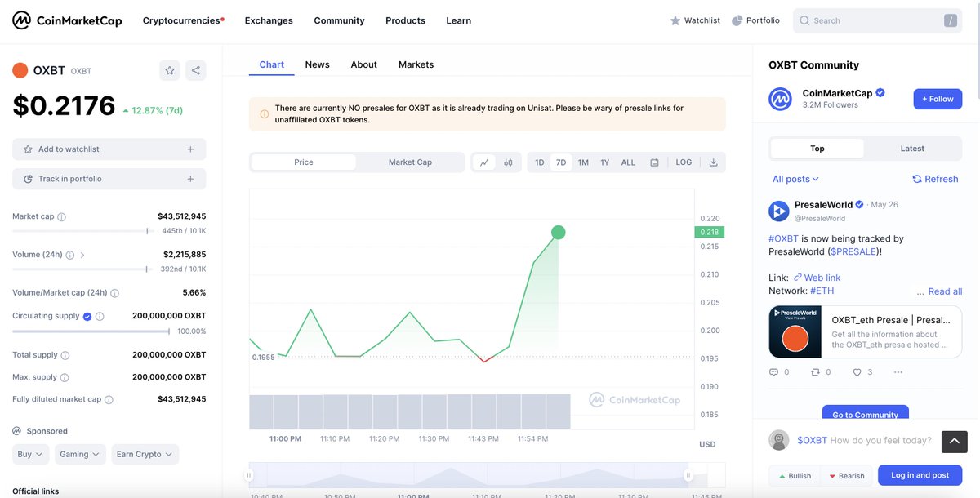This screenshot has width=980, height=498.
Task: Select 1Y time range
Action: click(605, 162)
